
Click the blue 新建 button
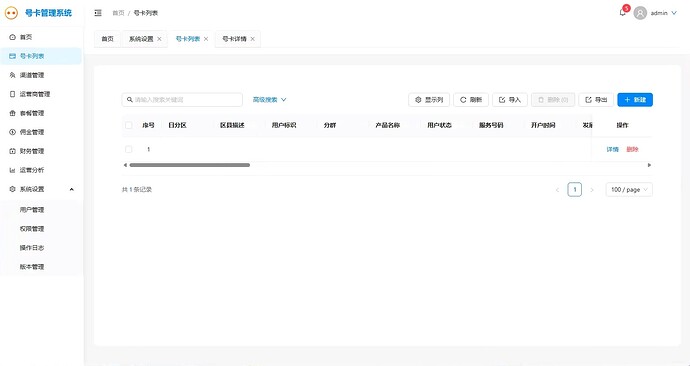pyautogui.click(x=635, y=100)
